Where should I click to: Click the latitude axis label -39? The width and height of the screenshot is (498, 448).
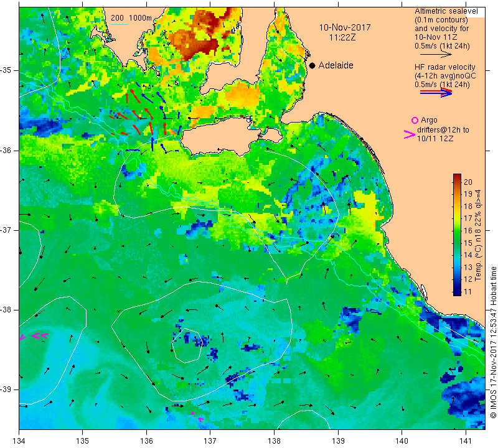6,390
